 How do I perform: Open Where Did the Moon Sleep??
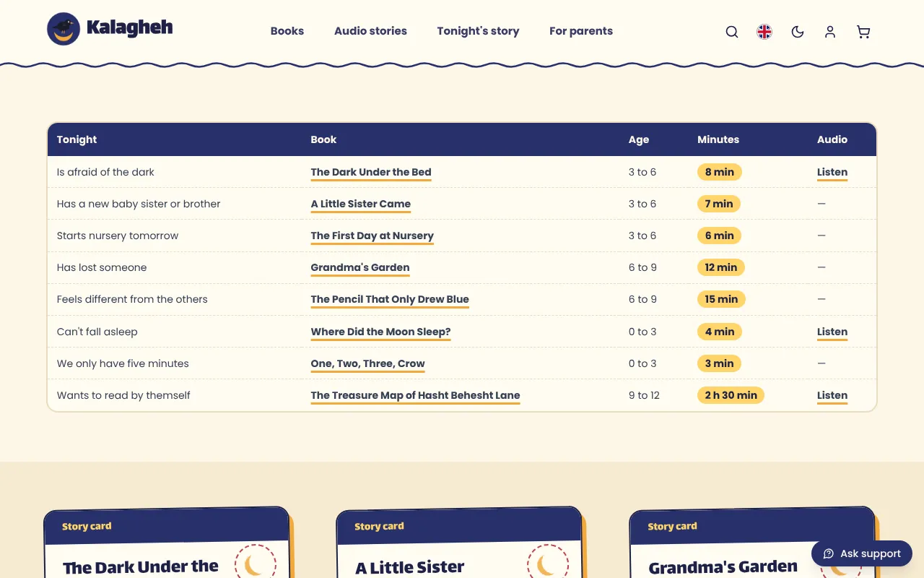381,332
